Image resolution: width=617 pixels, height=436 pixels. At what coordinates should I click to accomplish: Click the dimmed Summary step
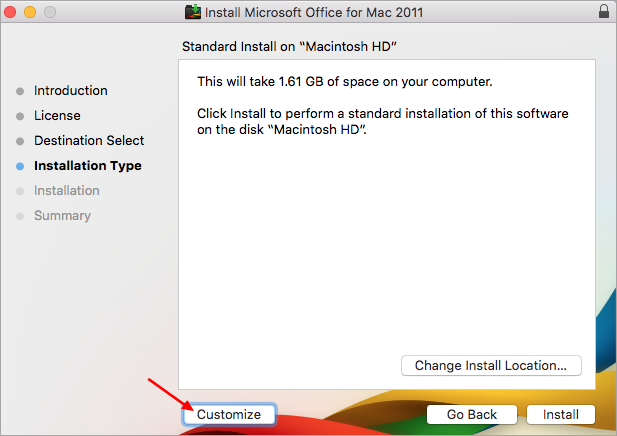(62, 216)
